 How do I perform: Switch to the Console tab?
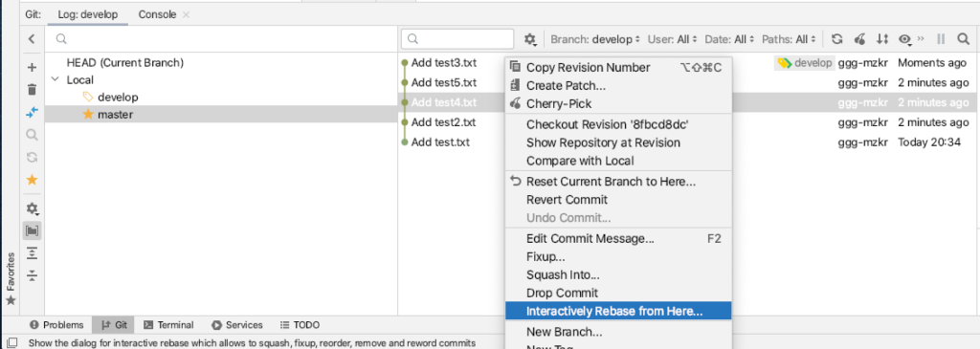tap(157, 14)
